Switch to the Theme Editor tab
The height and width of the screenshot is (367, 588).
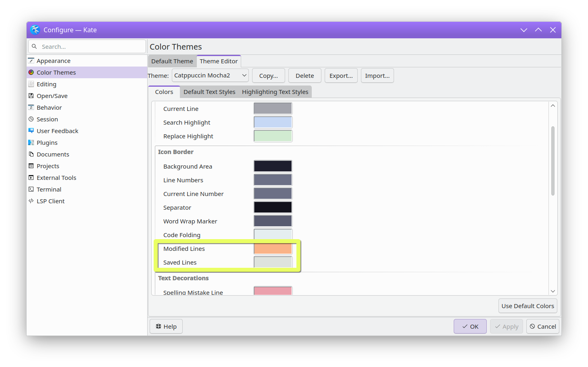click(x=219, y=61)
